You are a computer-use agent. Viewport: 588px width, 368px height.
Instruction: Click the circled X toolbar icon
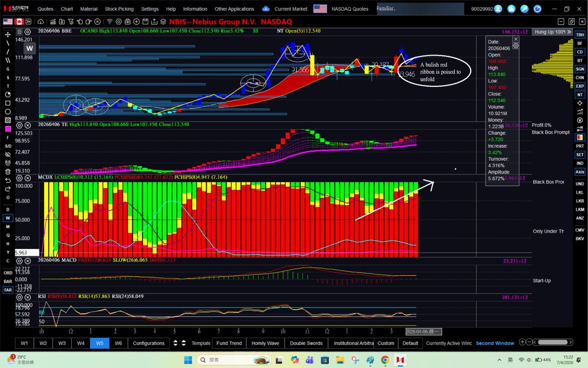[98, 22]
